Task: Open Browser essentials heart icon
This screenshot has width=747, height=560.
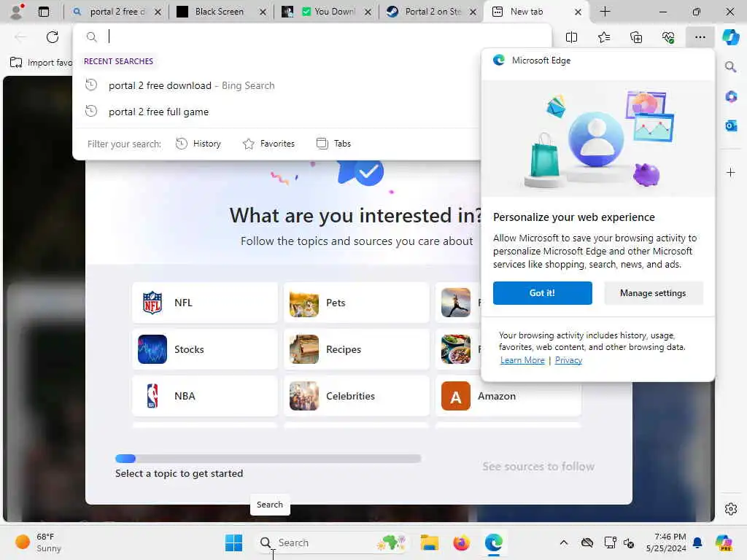Action: click(668, 37)
